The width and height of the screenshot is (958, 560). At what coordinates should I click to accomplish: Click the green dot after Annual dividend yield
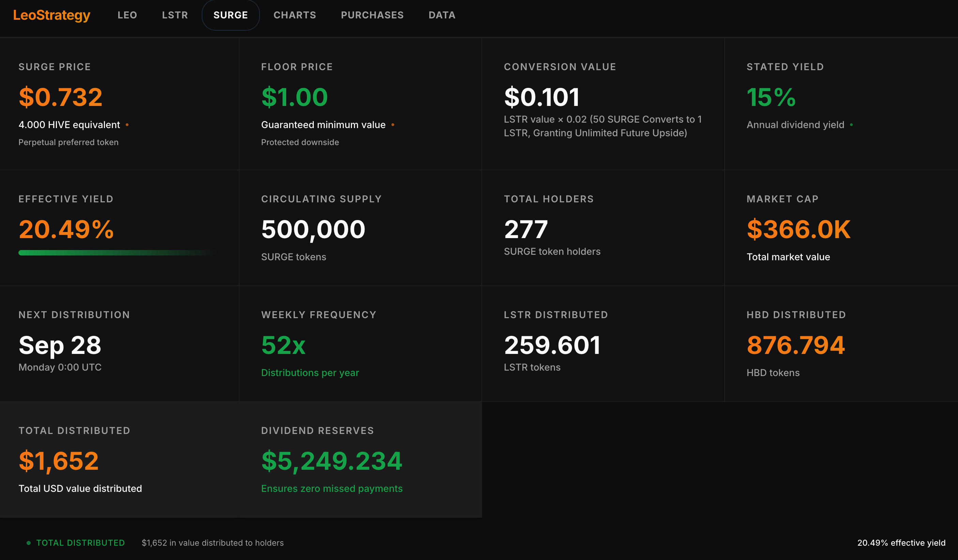coord(851,125)
